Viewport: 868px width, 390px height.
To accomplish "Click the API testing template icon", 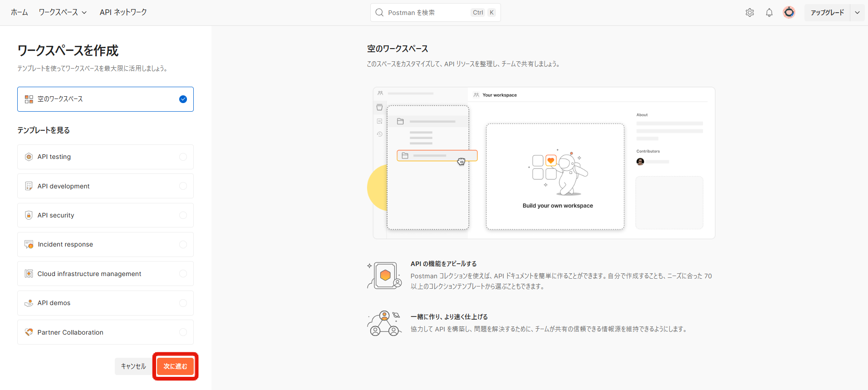I will pos(29,157).
